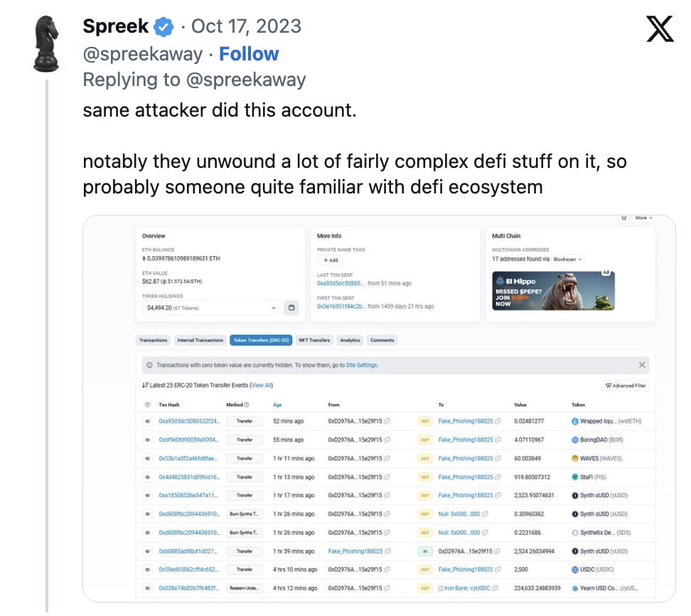Click the X logo in the top right corner
This screenshot has width=691, height=616.
pyautogui.click(x=660, y=29)
